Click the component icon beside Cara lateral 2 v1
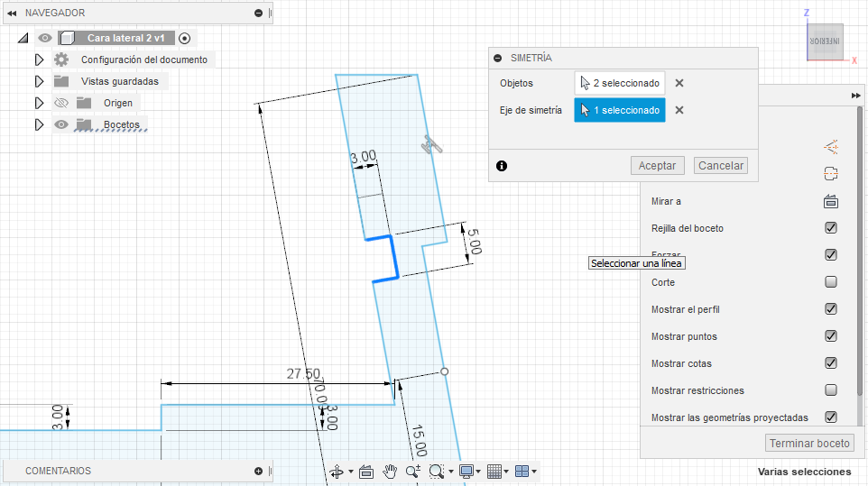The image size is (868, 486). click(67, 38)
